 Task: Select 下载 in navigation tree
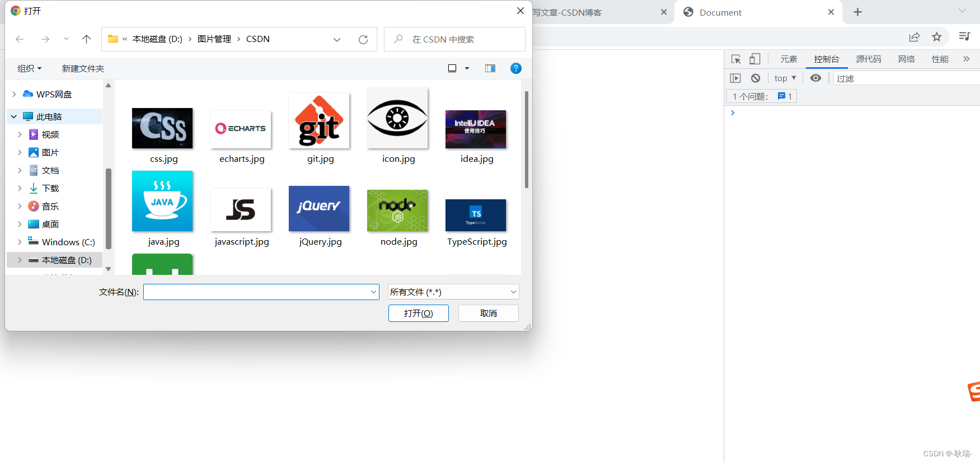coord(50,188)
